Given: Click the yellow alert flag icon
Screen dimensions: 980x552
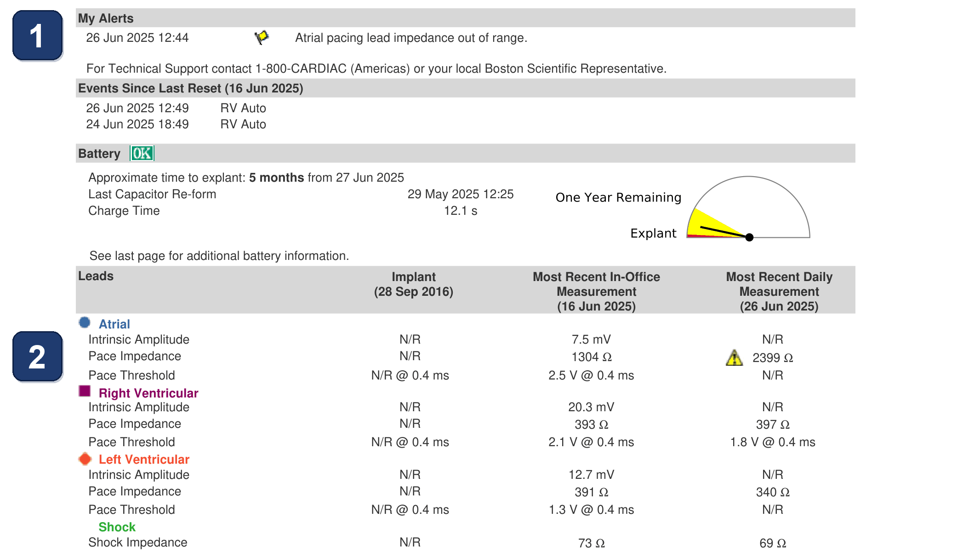Looking at the screenshot, I should (x=262, y=37).
